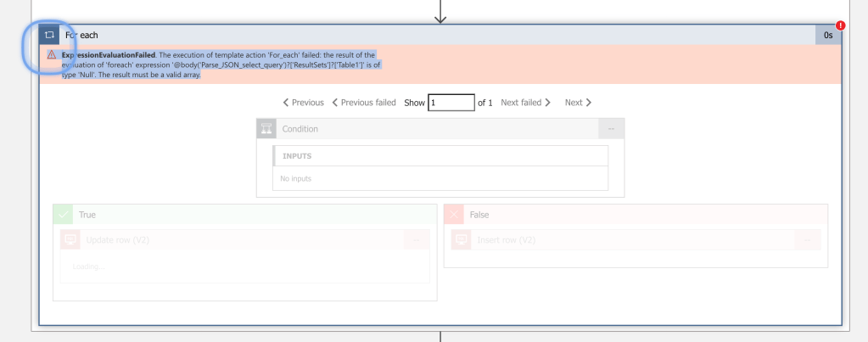Image resolution: width=868 pixels, height=342 pixels.
Task: Click the Update row (V2) SQL icon
Action: [70, 240]
